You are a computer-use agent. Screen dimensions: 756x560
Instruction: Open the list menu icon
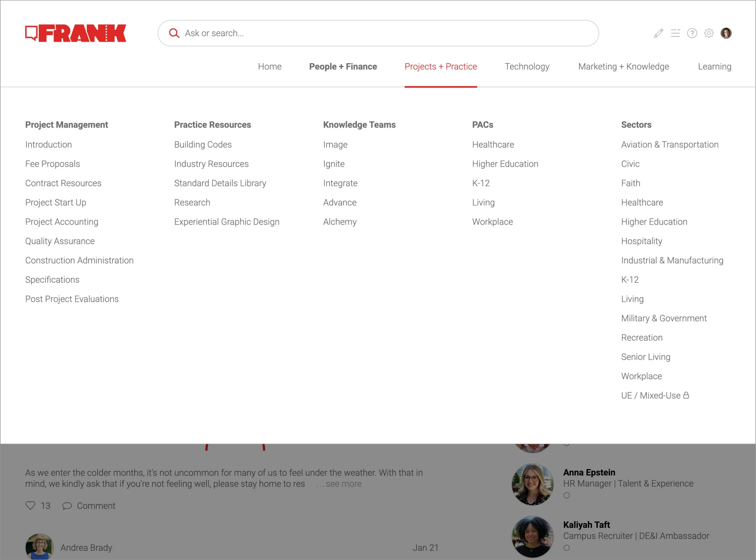(675, 33)
